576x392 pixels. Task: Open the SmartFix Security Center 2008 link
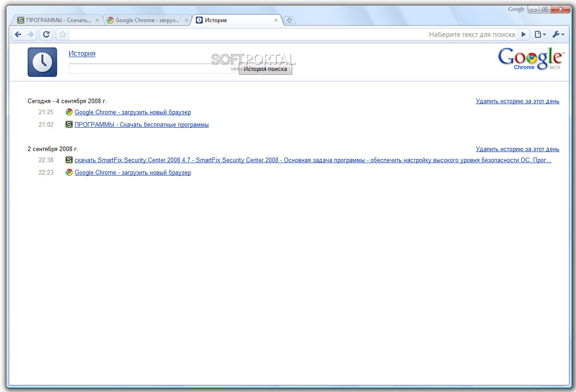pos(313,160)
